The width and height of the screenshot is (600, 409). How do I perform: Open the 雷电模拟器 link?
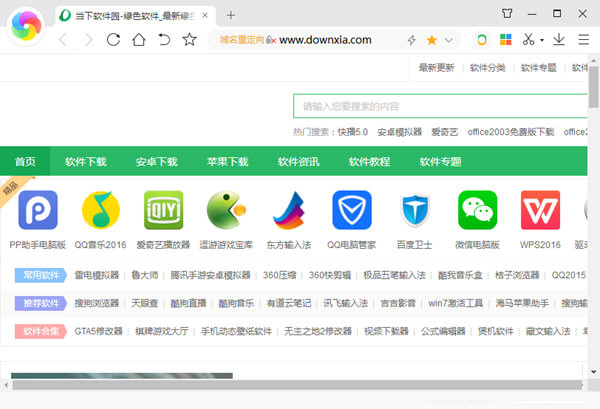(x=96, y=275)
